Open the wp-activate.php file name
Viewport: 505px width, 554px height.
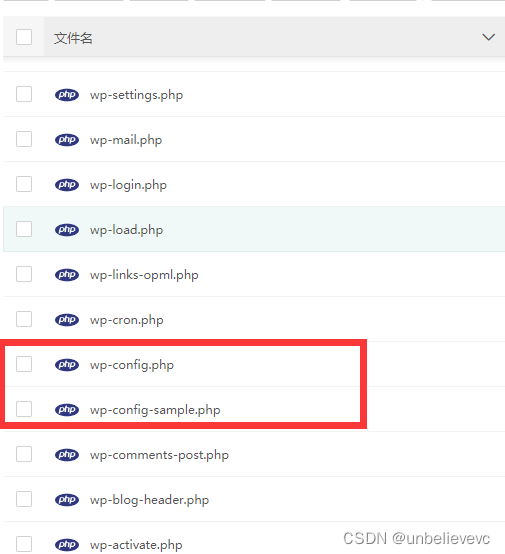click(136, 545)
